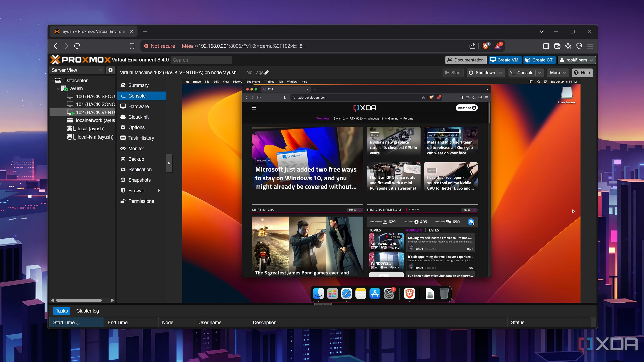Open the Summary section

click(142, 85)
